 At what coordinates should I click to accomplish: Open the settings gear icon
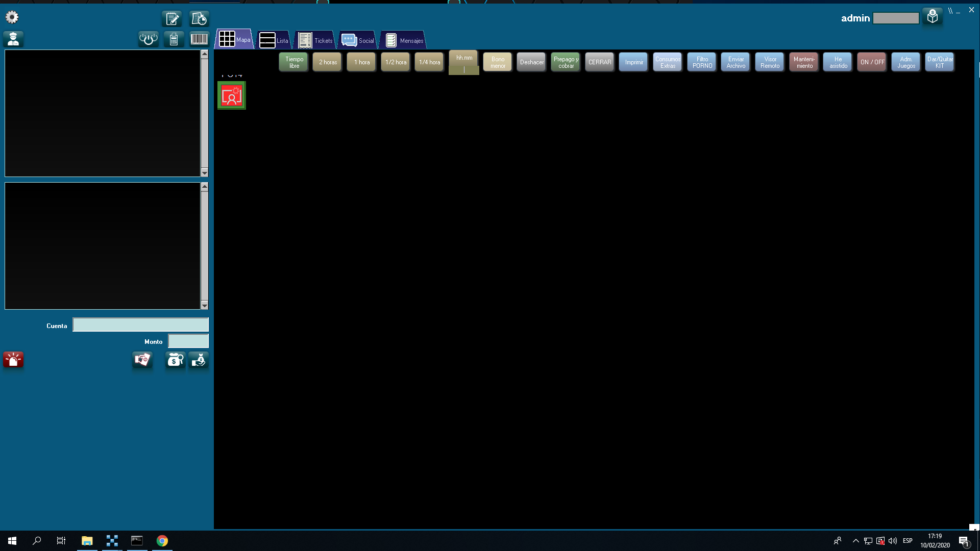(x=12, y=17)
